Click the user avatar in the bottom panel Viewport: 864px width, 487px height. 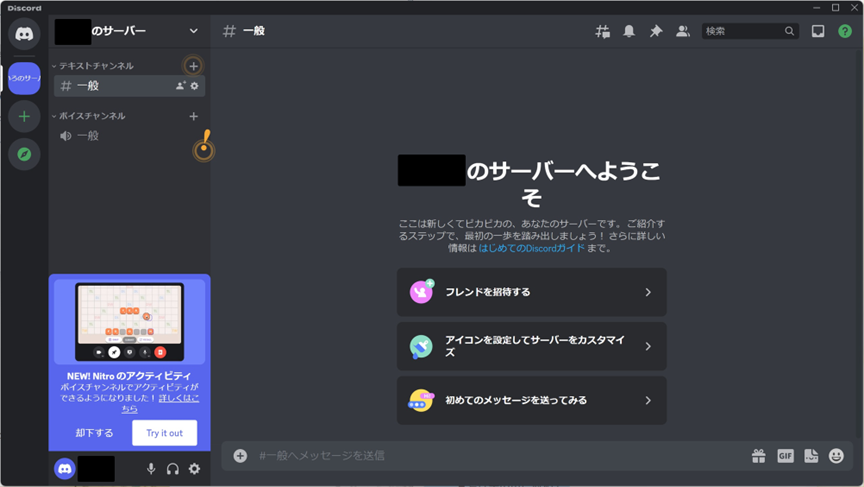tap(64, 469)
